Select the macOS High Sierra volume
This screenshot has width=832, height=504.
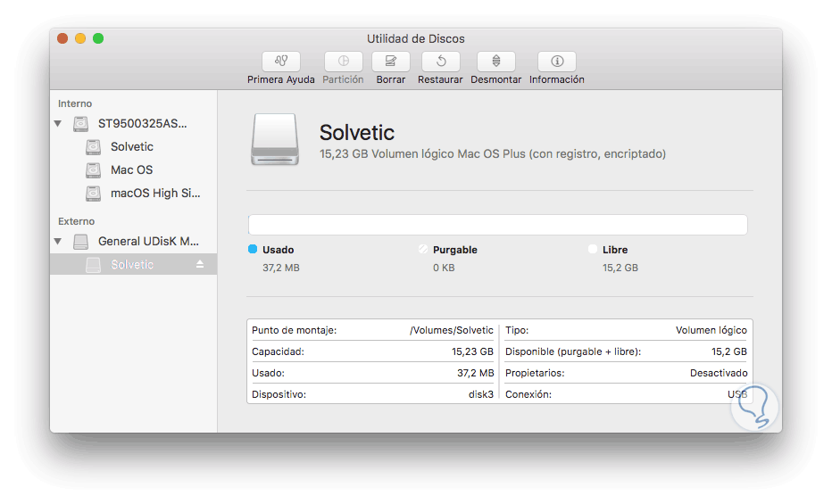pyautogui.click(x=155, y=194)
